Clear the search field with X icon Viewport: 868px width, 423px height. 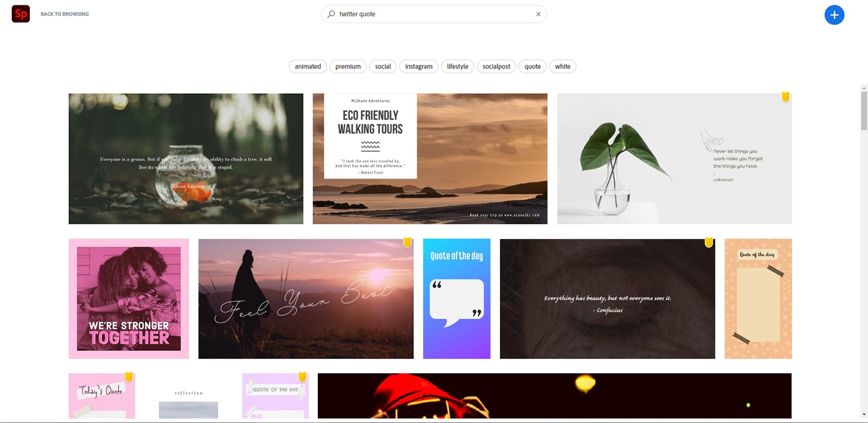coord(538,14)
